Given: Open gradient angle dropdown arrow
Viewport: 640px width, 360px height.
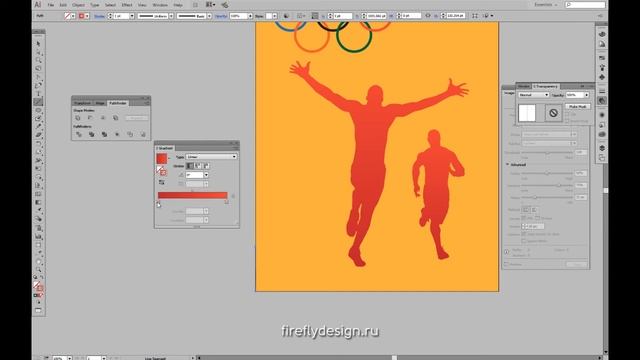Looking at the screenshot, I should (206, 175).
